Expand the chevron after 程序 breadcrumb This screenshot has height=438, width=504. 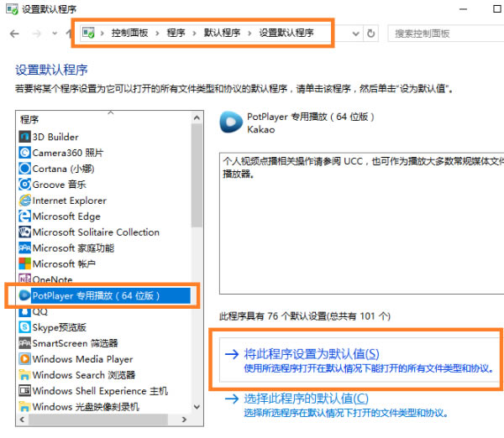point(194,33)
